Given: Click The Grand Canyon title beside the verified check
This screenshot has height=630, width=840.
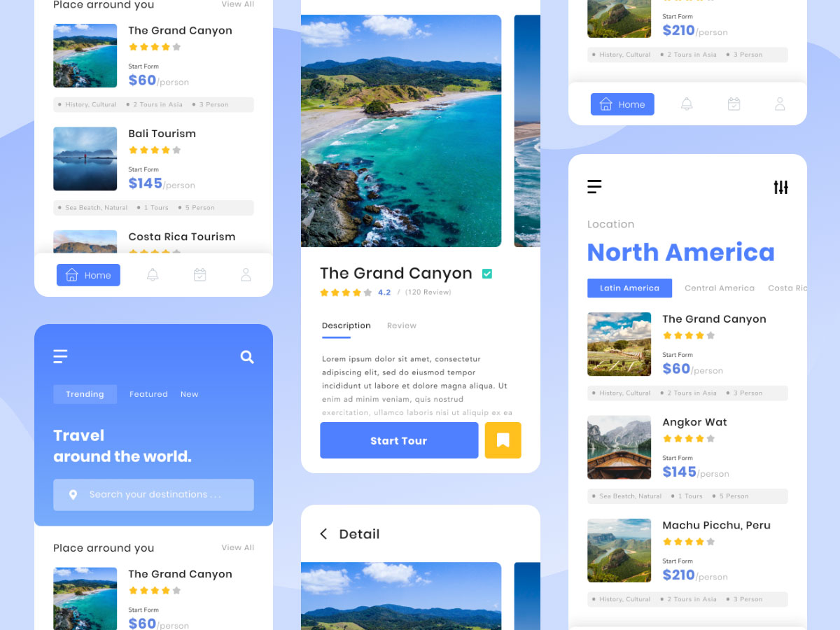Looking at the screenshot, I should (x=396, y=273).
